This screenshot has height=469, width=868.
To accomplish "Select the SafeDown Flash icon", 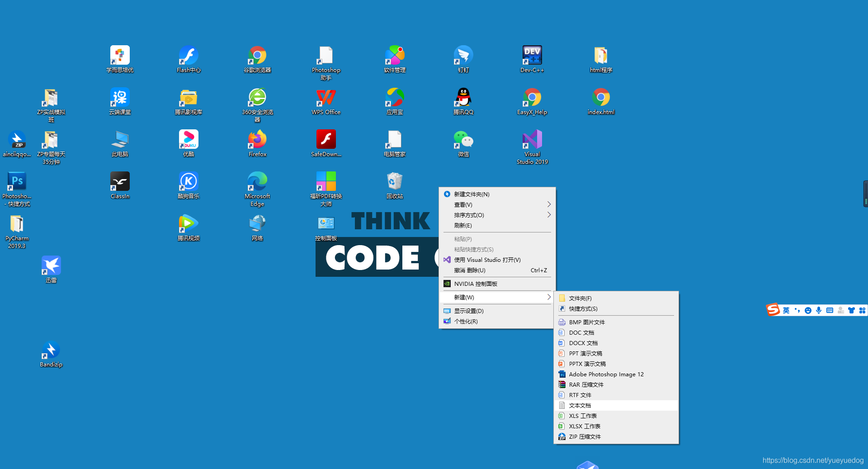I will 326,143.
